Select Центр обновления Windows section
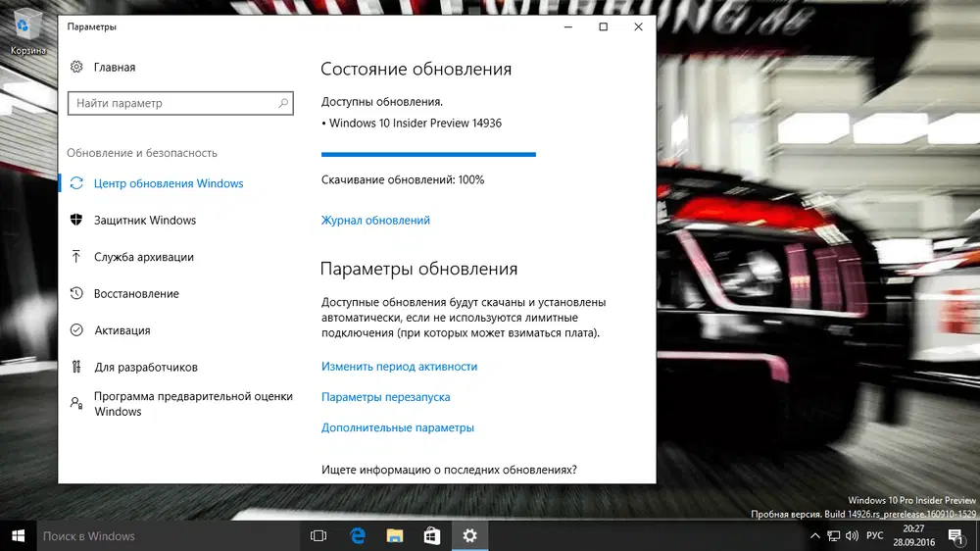The width and height of the screenshot is (980, 551). [169, 183]
